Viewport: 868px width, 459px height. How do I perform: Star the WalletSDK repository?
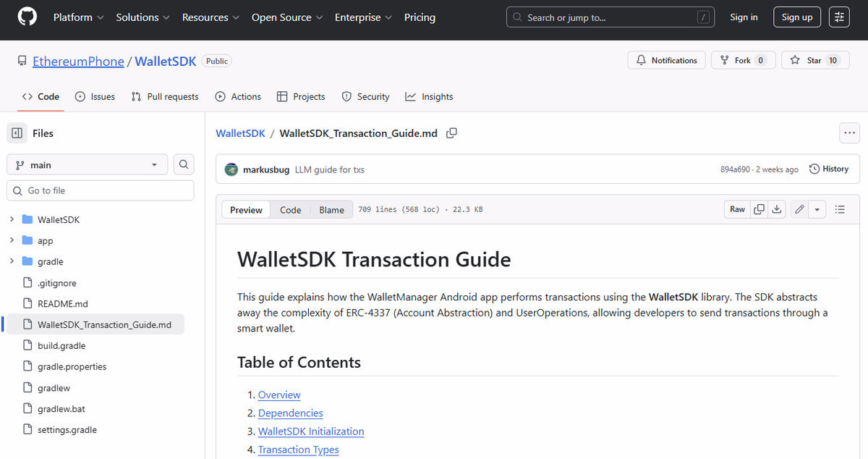[x=814, y=61]
